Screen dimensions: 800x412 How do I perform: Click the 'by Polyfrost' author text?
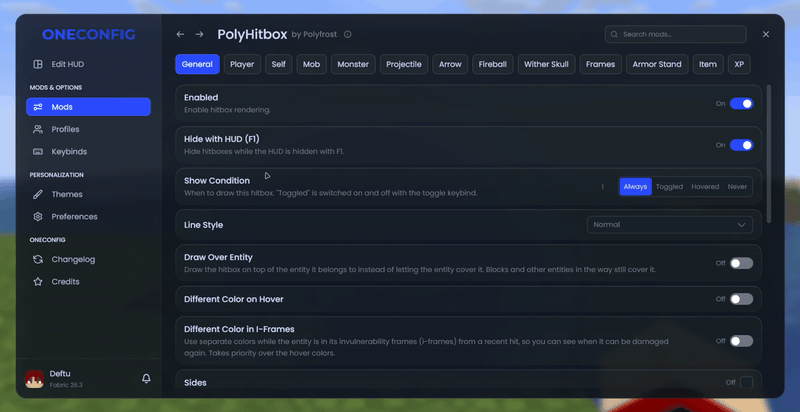[314, 35]
